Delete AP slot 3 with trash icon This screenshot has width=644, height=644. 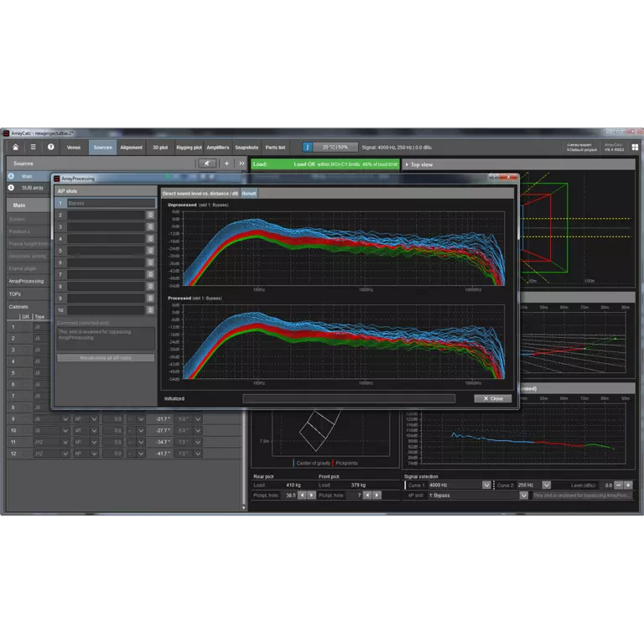(150, 226)
